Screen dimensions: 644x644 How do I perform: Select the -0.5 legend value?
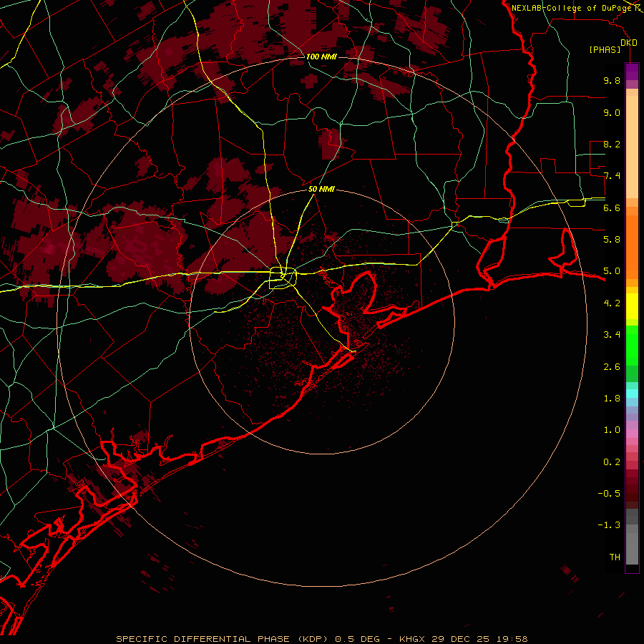609,494
